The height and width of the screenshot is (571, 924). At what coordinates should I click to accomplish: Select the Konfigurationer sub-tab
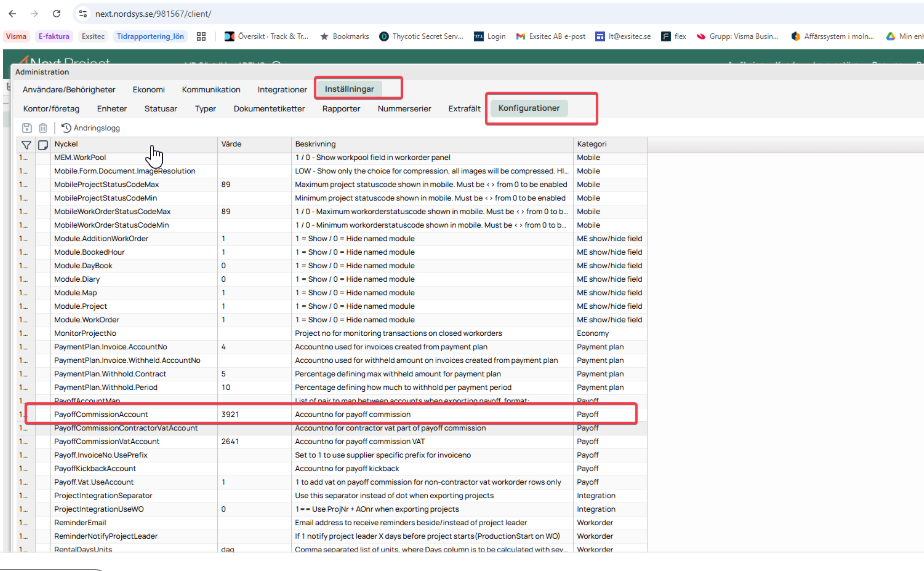coord(529,108)
